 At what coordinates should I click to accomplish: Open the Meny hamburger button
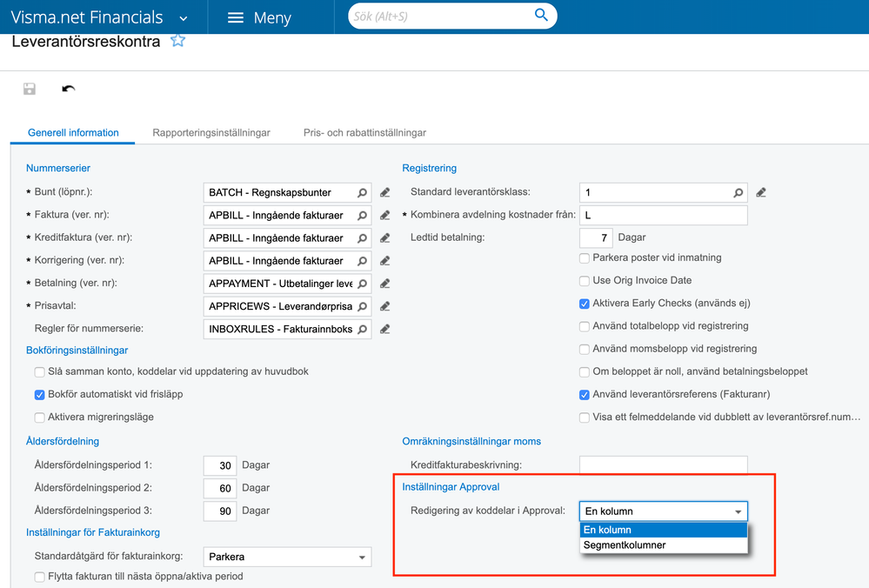point(258,17)
